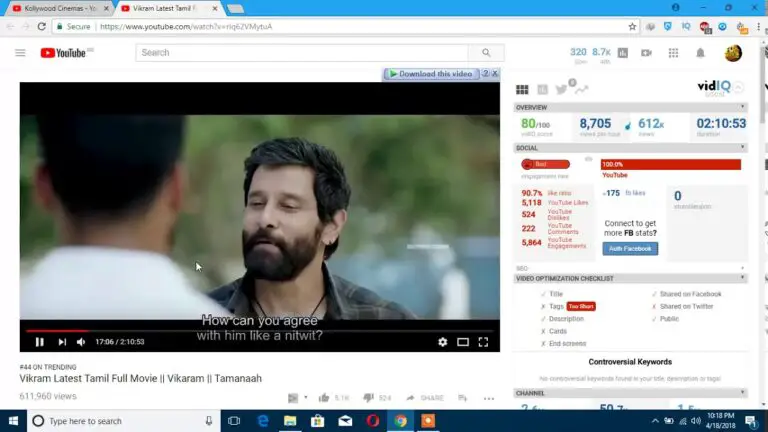Click the Download this video button
Image resolution: width=768 pixels, height=432 pixels.
(x=431, y=74)
